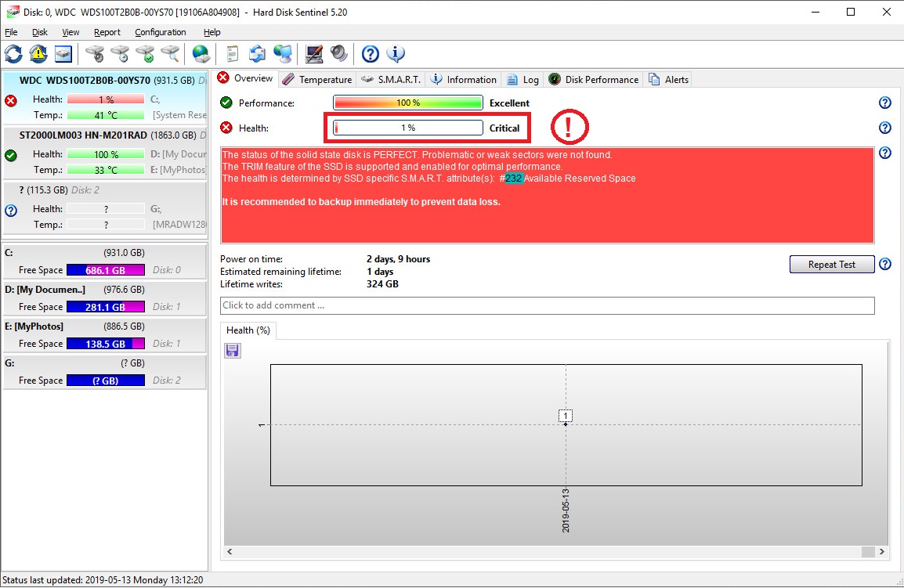Click the blue Refresh arrows toolbar icon
Viewport: 904px width, 588px height.
(x=14, y=54)
